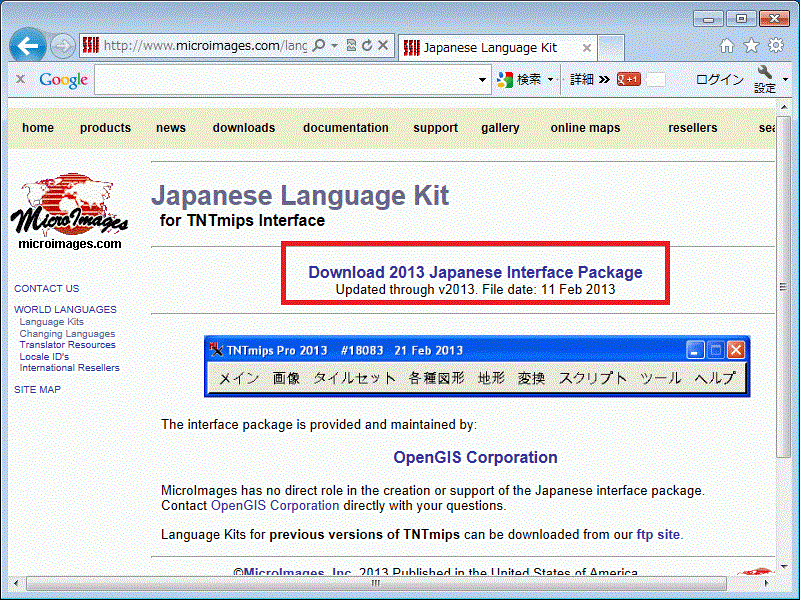Open a new blank browser tab
The width and height of the screenshot is (800, 600).
click(x=611, y=48)
